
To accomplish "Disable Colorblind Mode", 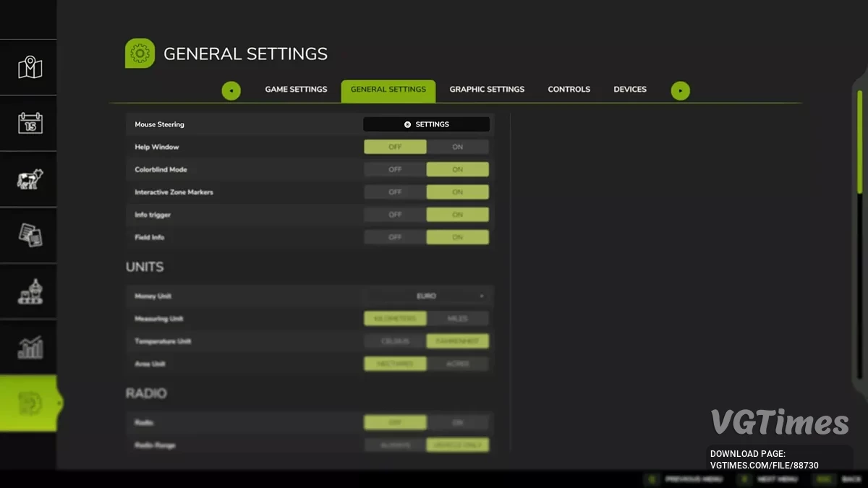I will pos(395,169).
